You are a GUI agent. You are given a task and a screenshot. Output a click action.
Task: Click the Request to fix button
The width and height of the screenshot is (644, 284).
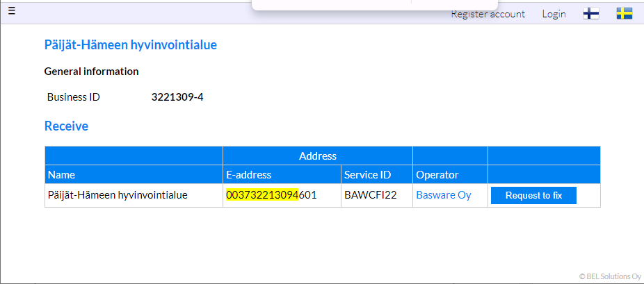(533, 196)
